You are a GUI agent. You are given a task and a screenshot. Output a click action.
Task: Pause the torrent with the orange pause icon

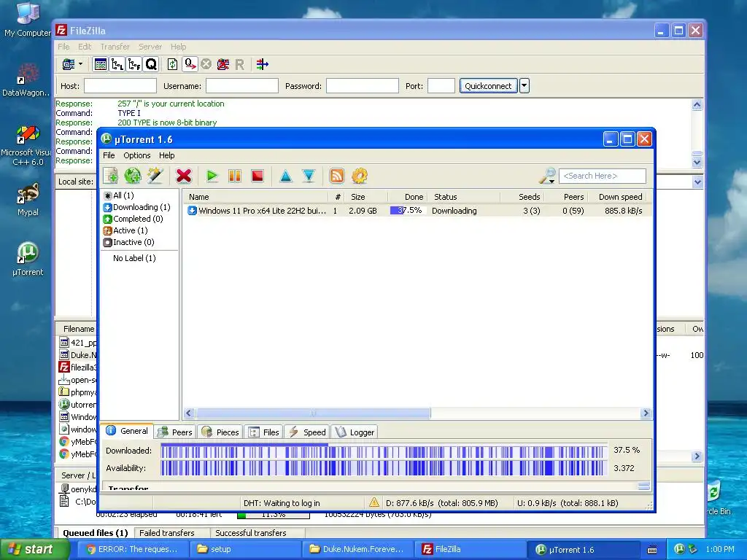click(x=235, y=176)
